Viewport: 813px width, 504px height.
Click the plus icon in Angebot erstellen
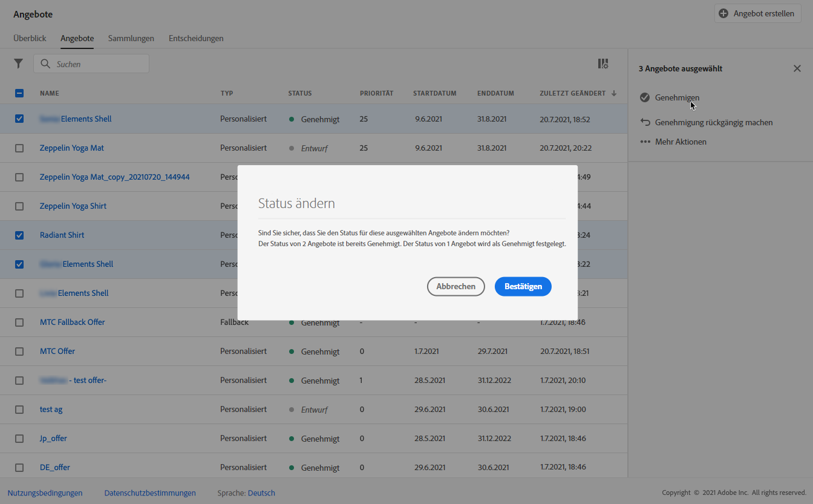[723, 13]
